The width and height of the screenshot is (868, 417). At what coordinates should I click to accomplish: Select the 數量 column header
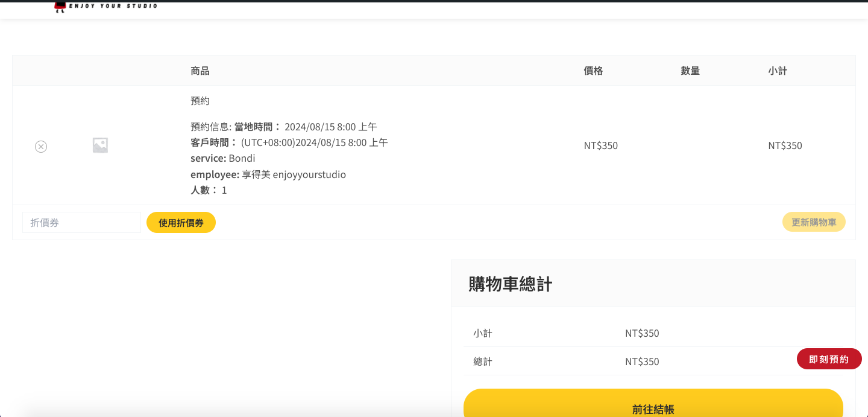coord(690,71)
